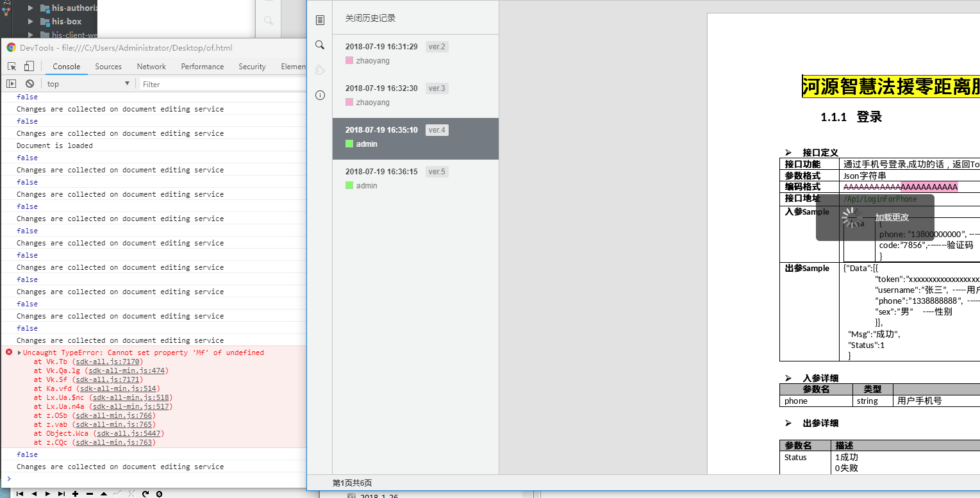Screen dimensions: 980x498
Task: Open link sdk-all.js:5447 in stack trace
Action: 128,433
